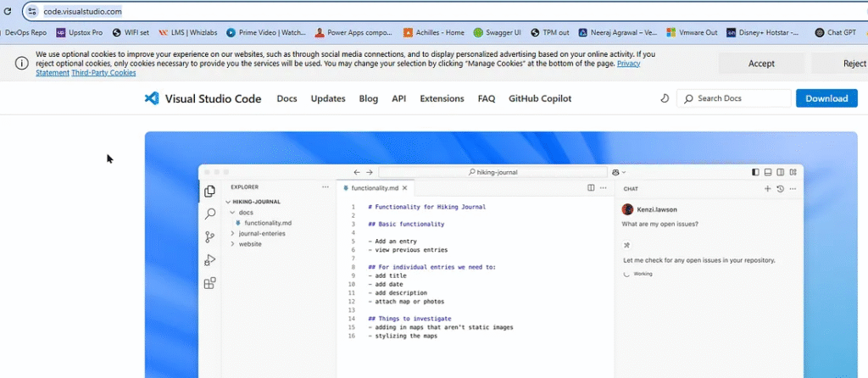Open the Blog menu item

click(368, 98)
